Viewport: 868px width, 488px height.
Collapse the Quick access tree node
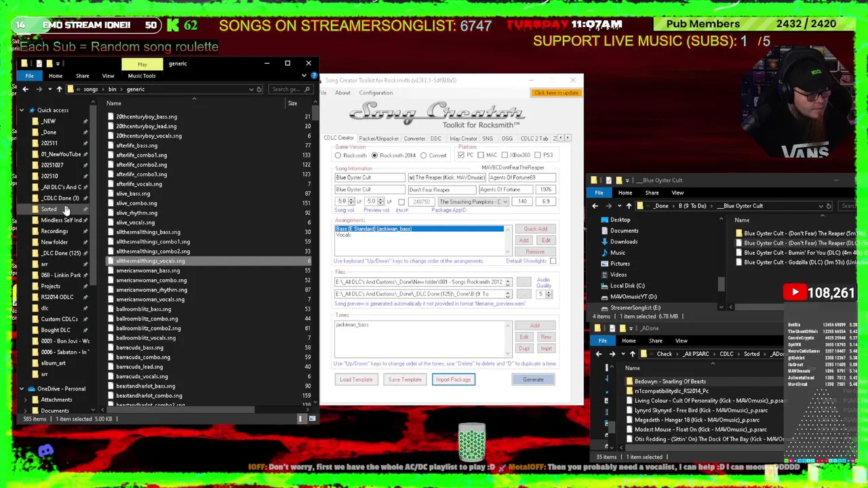click(22, 110)
